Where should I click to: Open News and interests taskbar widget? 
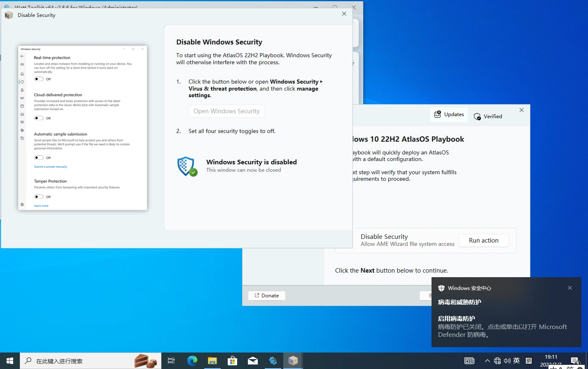pos(469,361)
